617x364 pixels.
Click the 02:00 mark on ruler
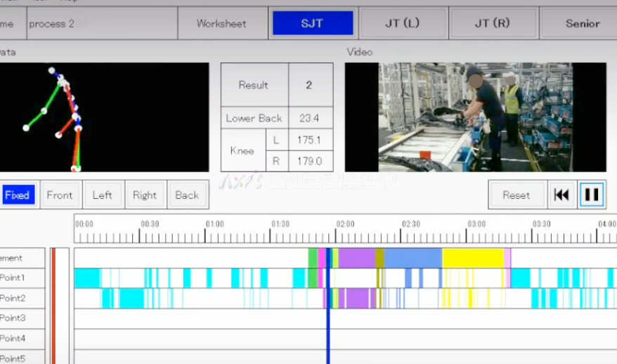pyautogui.click(x=345, y=224)
